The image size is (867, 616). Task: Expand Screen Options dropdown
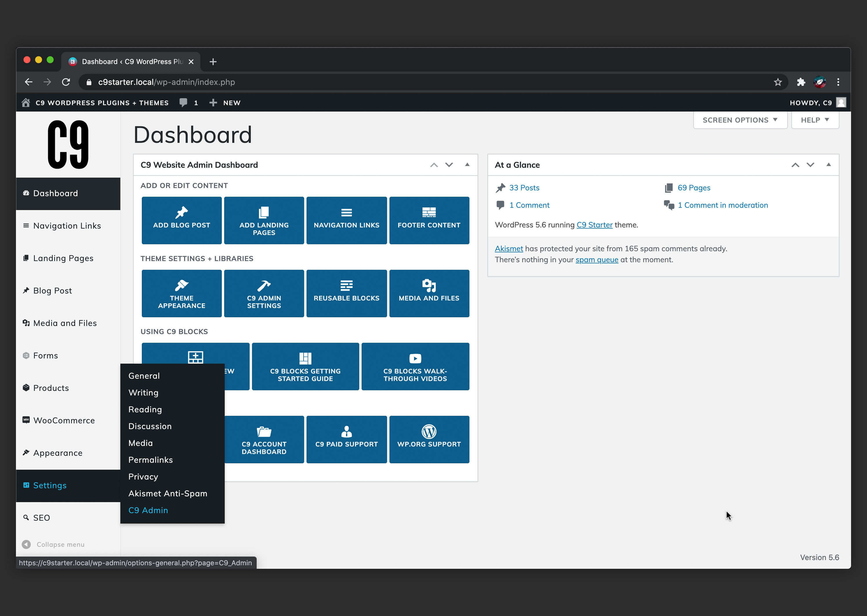pyautogui.click(x=740, y=120)
